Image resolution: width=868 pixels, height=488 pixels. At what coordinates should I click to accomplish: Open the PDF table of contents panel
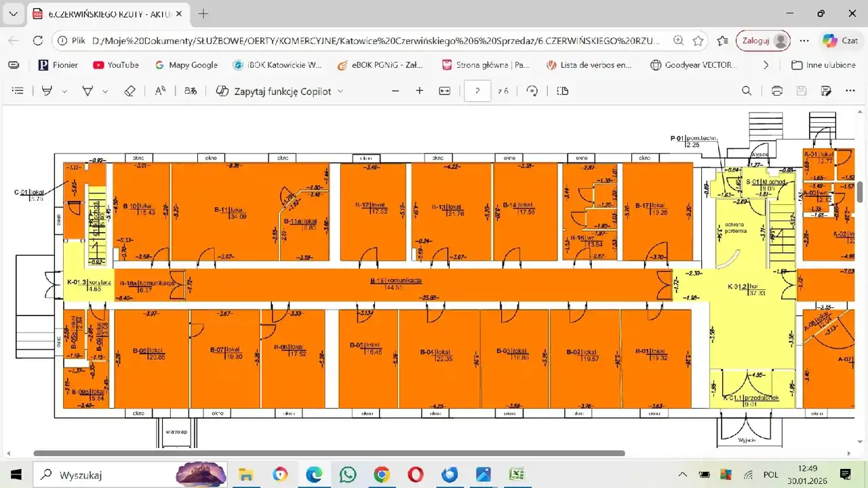coord(18,91)
